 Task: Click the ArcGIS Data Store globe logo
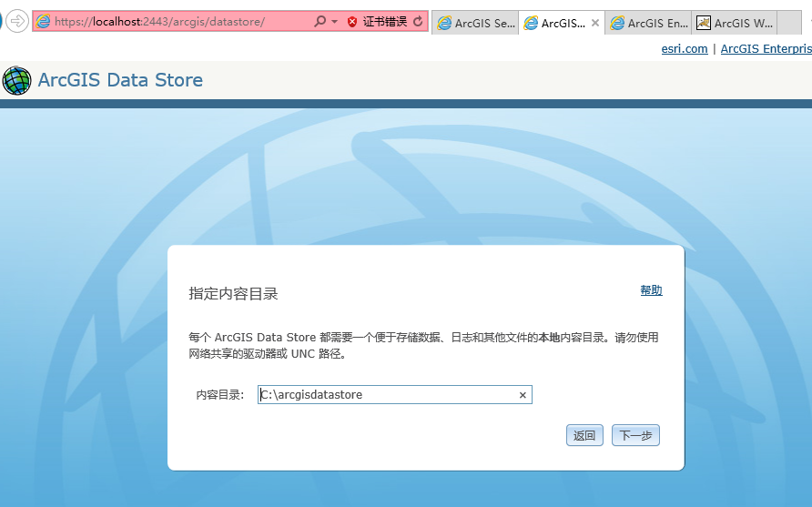pyautogui.click(x=16, y=80)
